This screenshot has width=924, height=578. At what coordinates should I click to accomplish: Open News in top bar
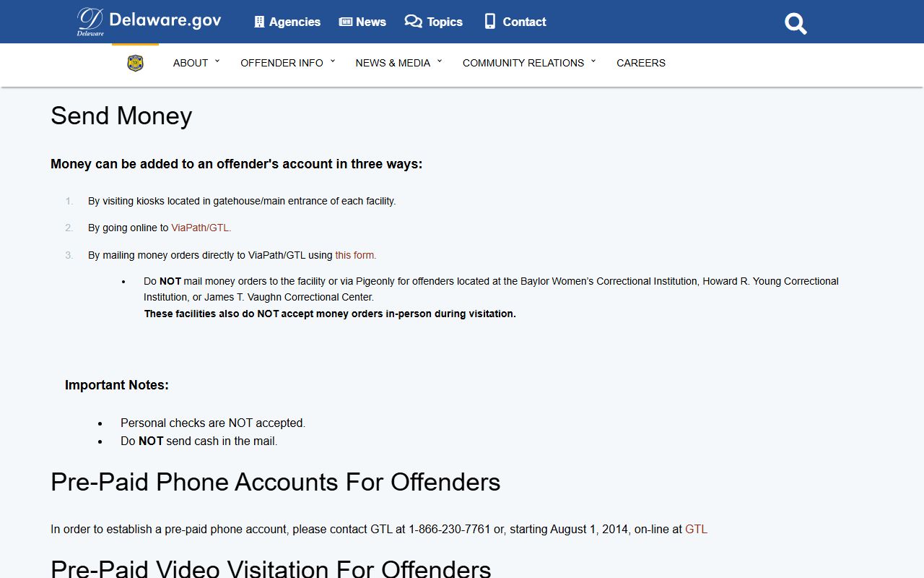[371, 22]
